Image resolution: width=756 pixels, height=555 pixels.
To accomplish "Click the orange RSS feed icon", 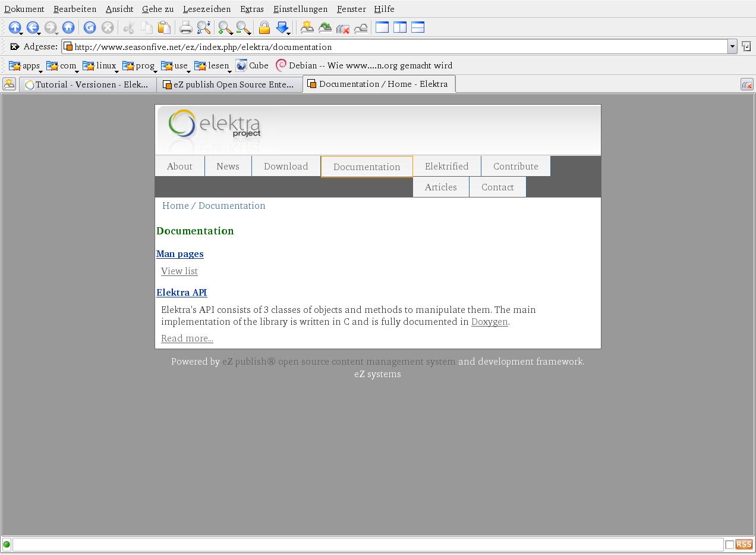I will [744, 544].
